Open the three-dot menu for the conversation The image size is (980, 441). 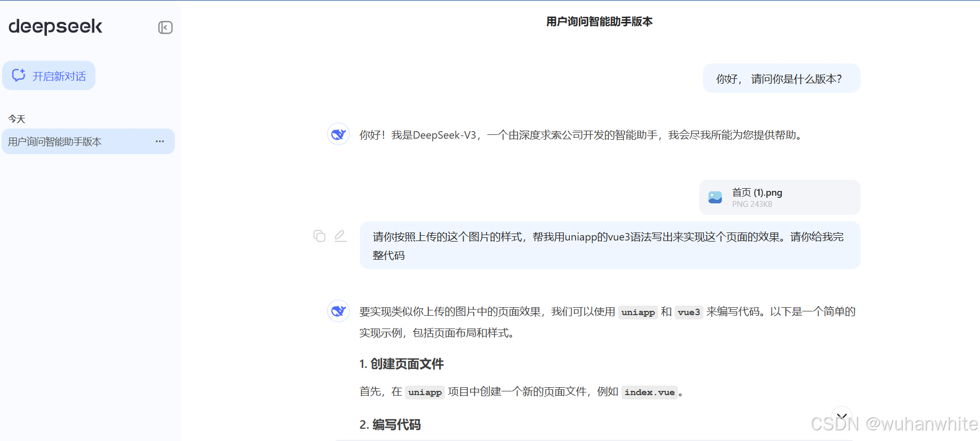(x=160, y=141)
